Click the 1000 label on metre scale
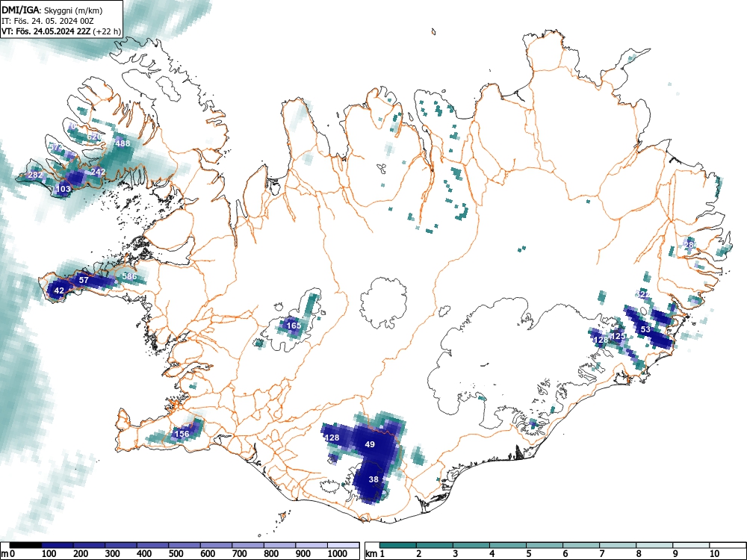The image size is (747, 560). click(337, 553)
